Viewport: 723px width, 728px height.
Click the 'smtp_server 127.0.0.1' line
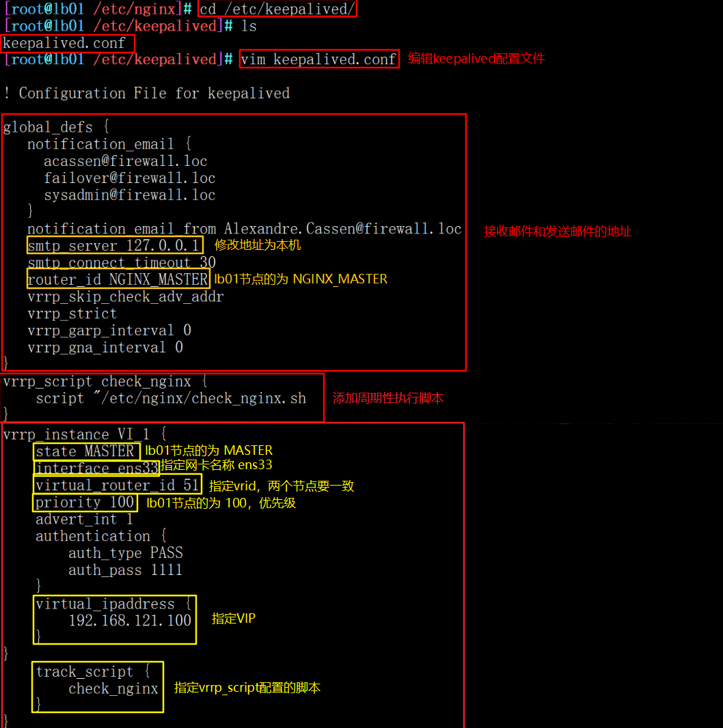pos(114,246)
